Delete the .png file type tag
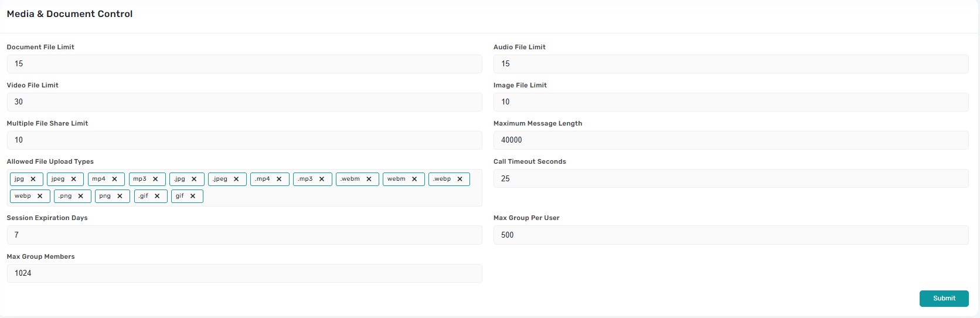 click(80, 196)
